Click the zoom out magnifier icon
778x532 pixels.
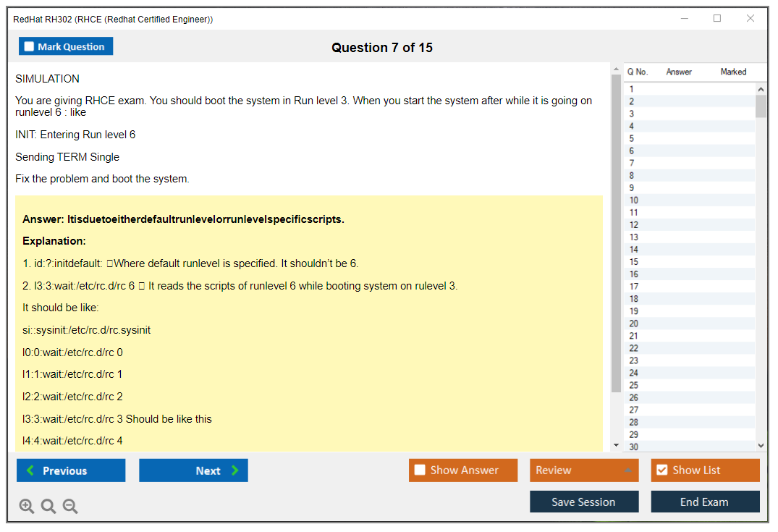[x=70, y=507]
